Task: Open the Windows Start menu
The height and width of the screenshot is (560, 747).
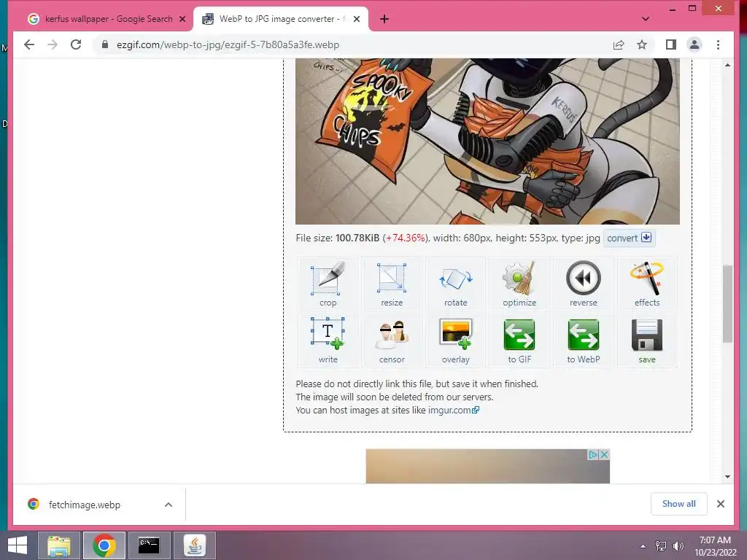Action: 18,545
